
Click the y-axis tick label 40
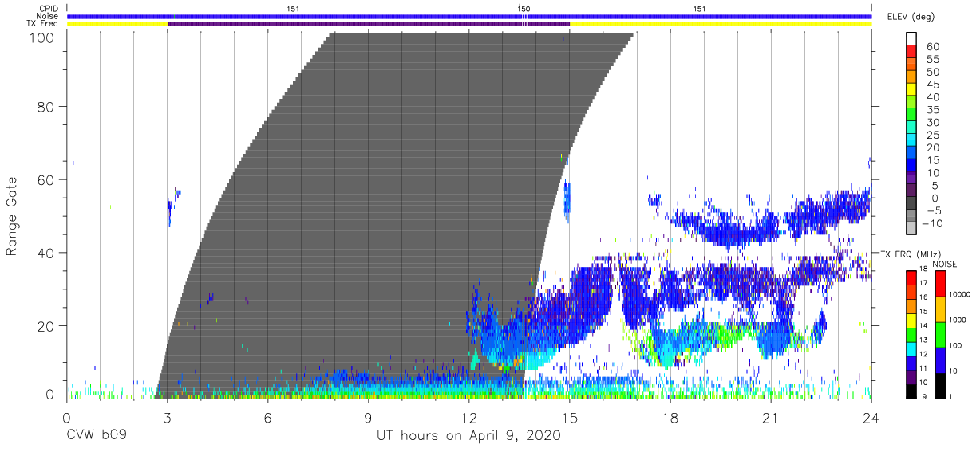pyautogui.click(x=45, y=253)
